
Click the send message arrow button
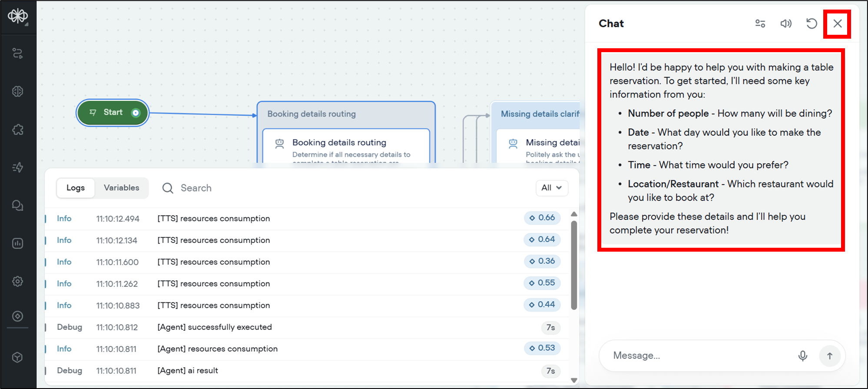tap(829, 356)
